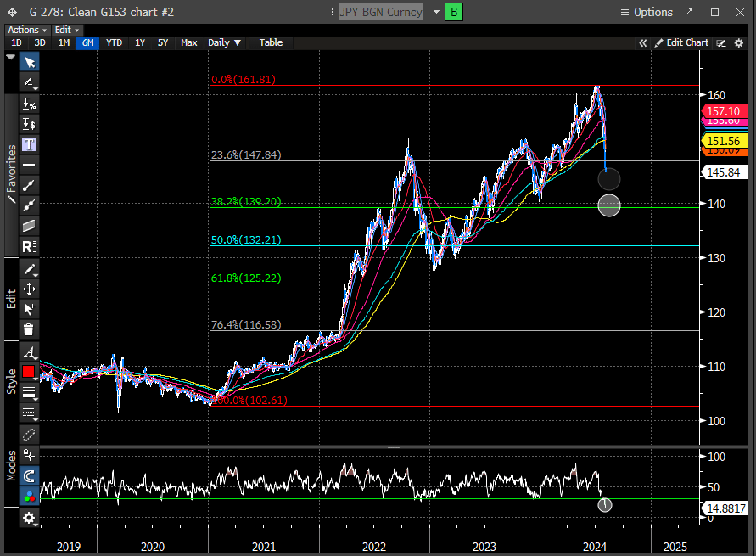The width and height of the screenshot is (756, 556).
Task: Open the Daily periodicity dropdown
Action: 225,42
